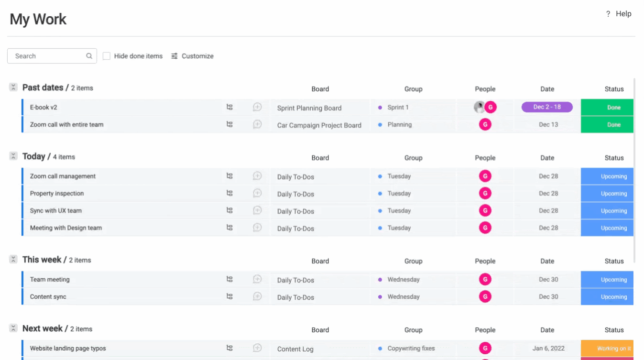The height and width of the screenshot is (360, 644).
Task: Open subitems icon for E-book v2
Action: point(229,107)
